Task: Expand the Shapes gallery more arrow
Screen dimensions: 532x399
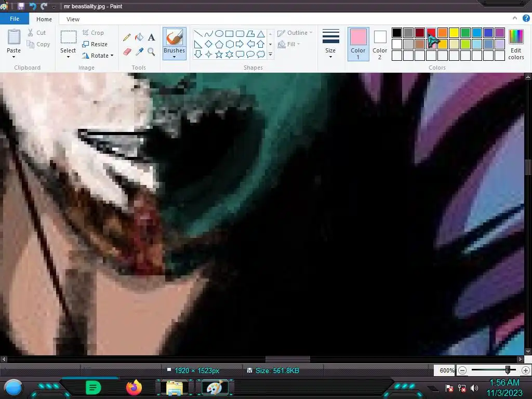Action: [x=270, y=54]
